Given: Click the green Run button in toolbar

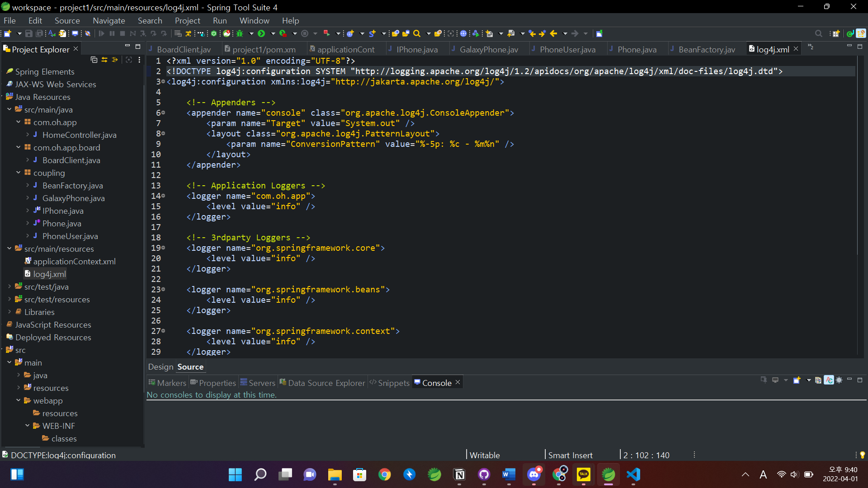Looking at the screenshot, I should [261, 33].
